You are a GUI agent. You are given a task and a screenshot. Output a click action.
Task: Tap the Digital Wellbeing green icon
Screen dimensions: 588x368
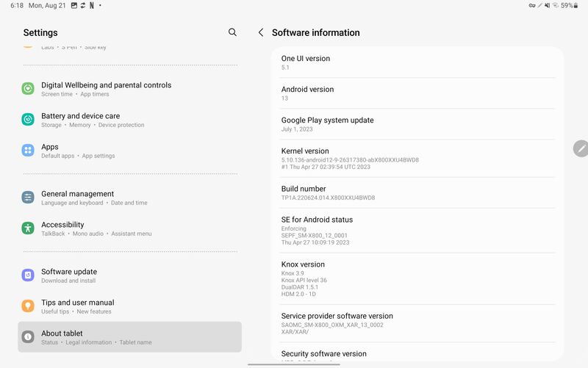tap(28, 89)
